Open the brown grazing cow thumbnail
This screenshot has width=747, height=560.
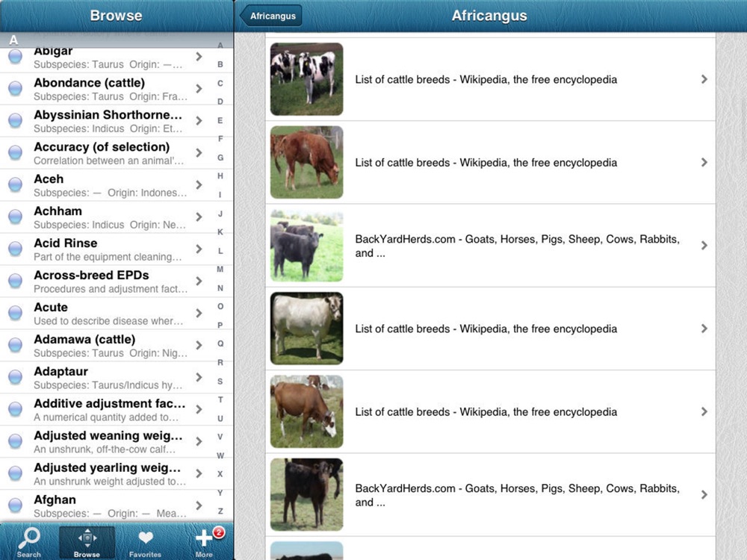pos(307,162)
